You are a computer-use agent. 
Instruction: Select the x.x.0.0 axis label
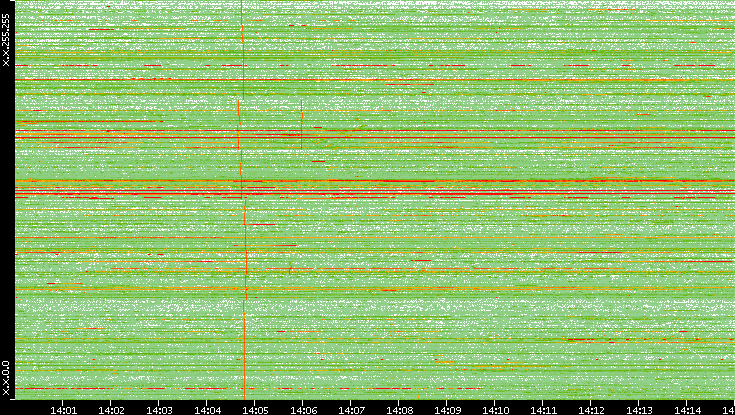click(x=6, y=378)
